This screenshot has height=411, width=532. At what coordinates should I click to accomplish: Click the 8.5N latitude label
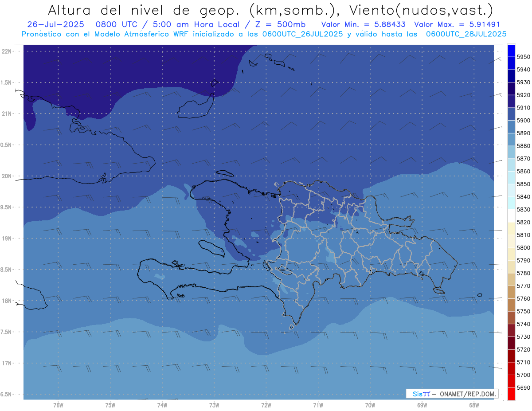click(x=7, y=270)
